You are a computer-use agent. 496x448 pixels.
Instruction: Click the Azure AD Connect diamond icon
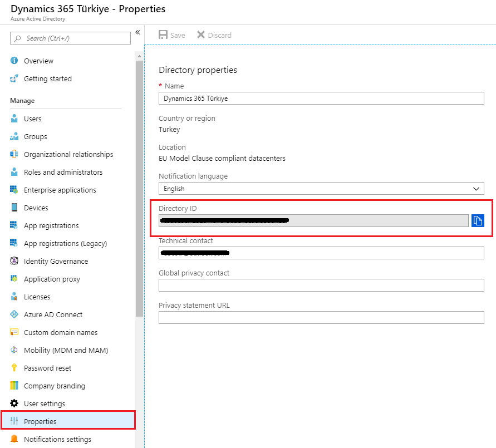pyautogui.click(x=14, y=314)
